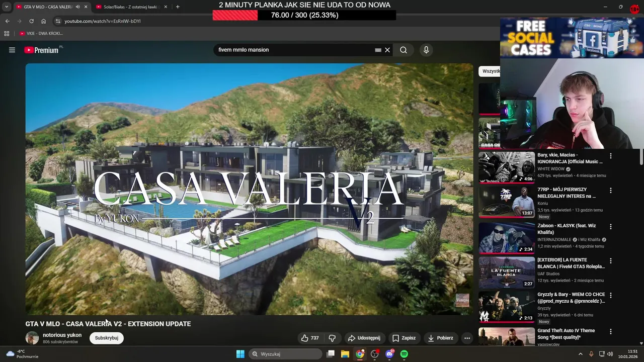Open 77RP MÓJ PIERWSZY NIELEGALNY thumbnail
Viewport: 644px width, 362px height.
pyautogui.click(x=507, y=202)
